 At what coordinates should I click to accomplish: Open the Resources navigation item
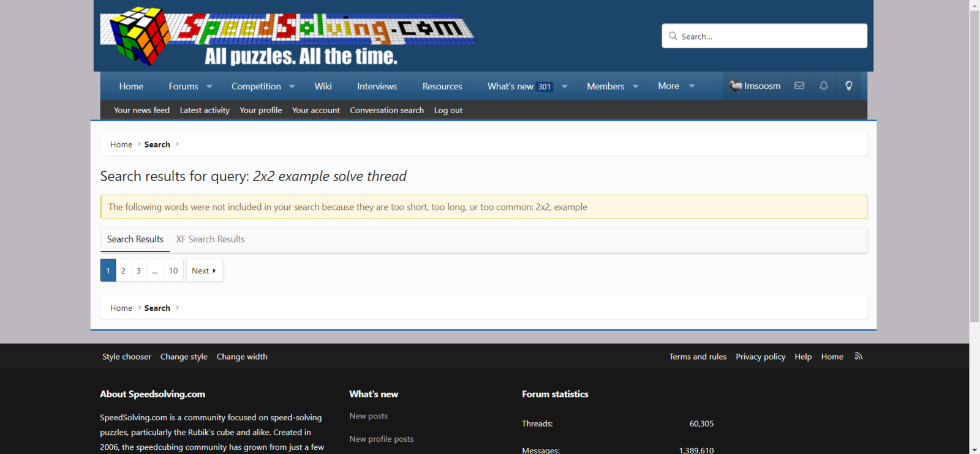(x=442, y=86)
